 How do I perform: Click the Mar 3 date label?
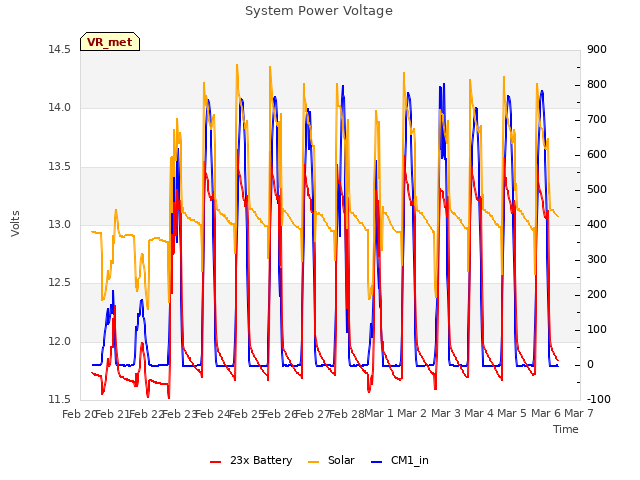click(x=445, y=413)
